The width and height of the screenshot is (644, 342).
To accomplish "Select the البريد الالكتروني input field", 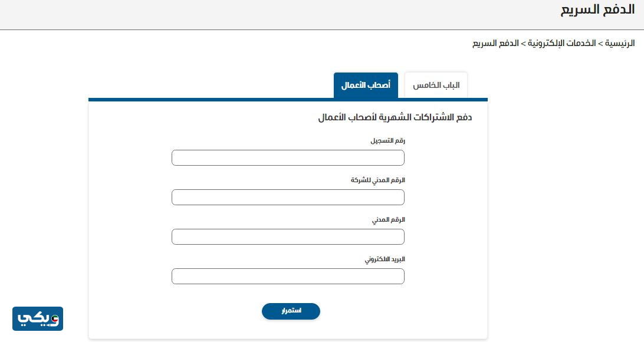I will [x=288, y=276].
